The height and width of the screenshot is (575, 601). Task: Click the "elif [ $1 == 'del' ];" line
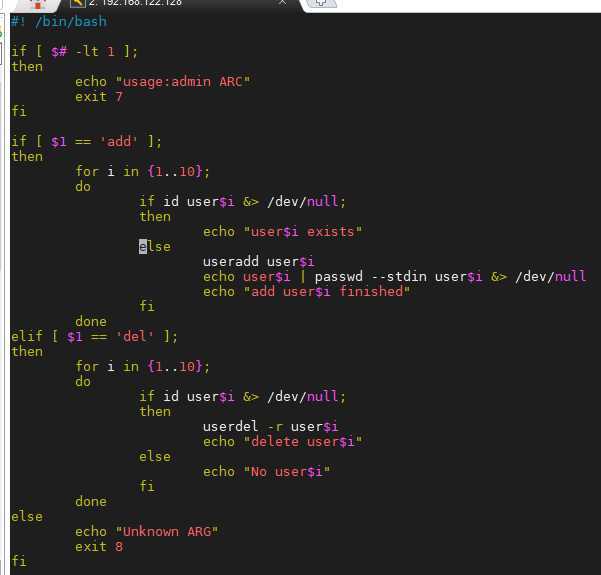coord(94,337)
